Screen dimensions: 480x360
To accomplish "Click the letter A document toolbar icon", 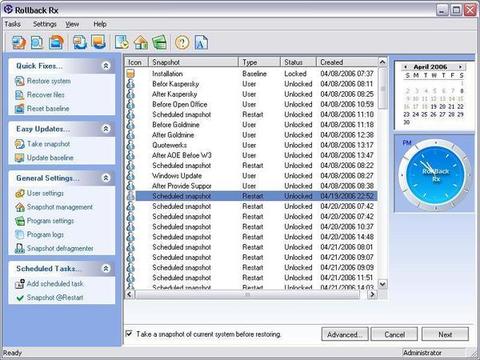I will [201, 42].
